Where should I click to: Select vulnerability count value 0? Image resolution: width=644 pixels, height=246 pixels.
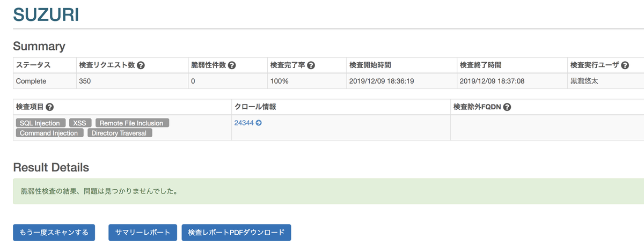coord(227,81)
